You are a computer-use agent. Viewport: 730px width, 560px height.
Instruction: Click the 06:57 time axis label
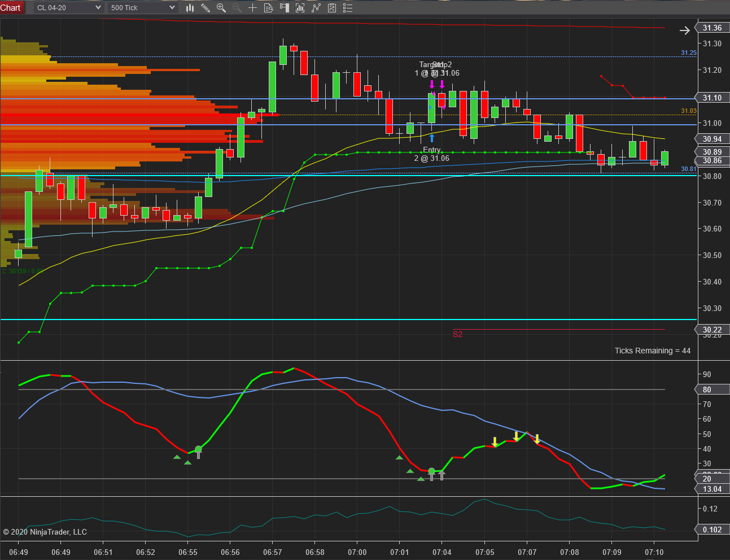click(273, 552)
